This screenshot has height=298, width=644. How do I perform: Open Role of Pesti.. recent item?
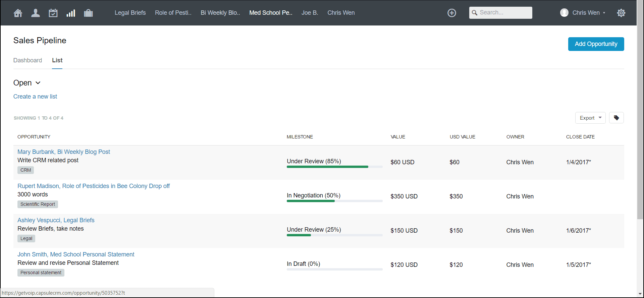pyautogui.click(x=173, y=13)
